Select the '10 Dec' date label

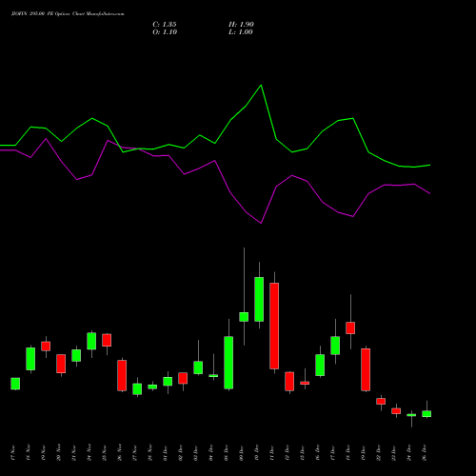[257, 453]
